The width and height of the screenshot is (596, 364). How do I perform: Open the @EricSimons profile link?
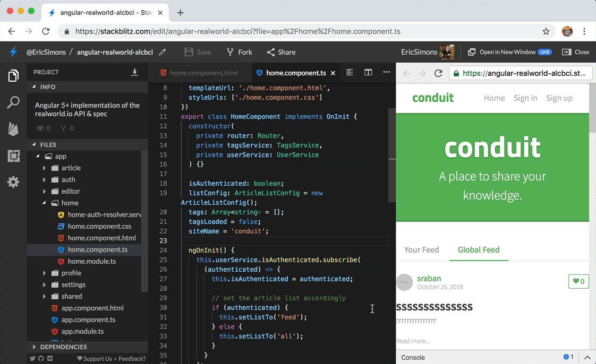coord(46,52)
